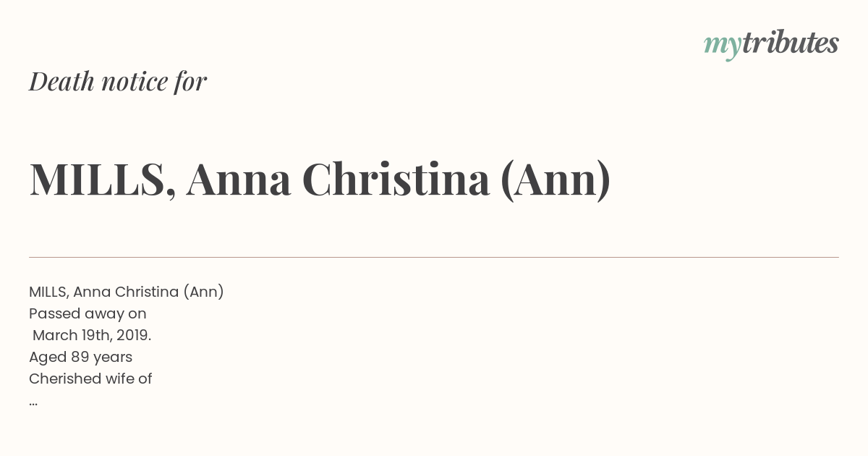Screen dimensions: 868x456
Task: Click the word 'Christina' in large title
Action: tap(396, 180)
